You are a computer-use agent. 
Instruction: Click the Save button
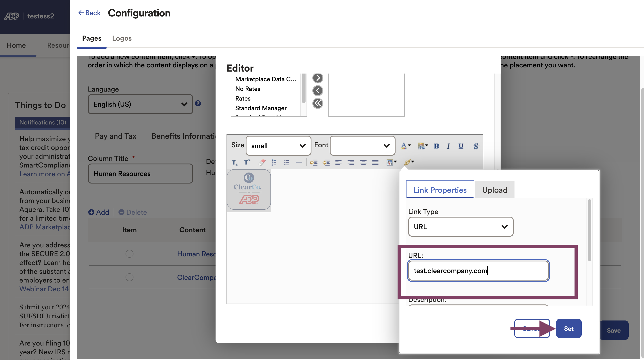tap(614, 330)
